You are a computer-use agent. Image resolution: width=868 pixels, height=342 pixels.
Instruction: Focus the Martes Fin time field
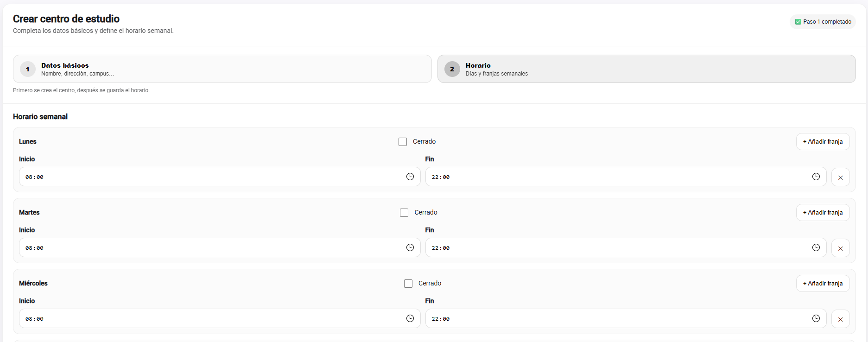click(x=616, y=248)
